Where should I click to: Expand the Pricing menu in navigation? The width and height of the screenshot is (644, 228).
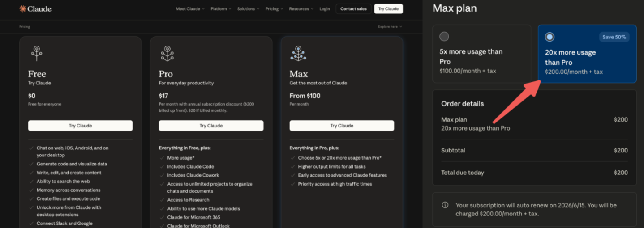(274, 9)
